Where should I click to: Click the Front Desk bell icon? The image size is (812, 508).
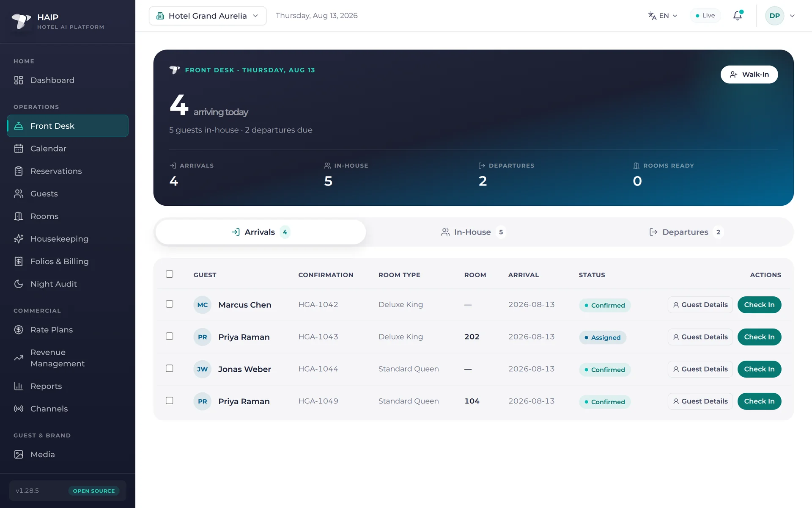[x=19, y=126]
